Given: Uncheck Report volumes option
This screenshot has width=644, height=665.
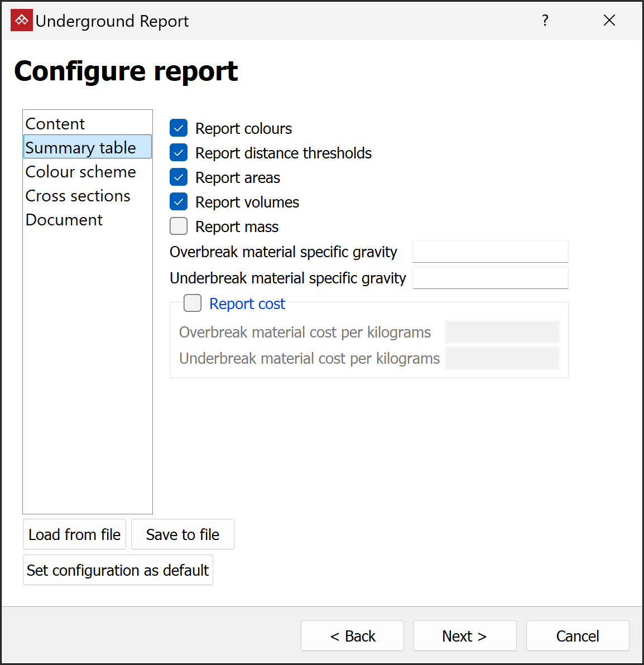Looking at the screenshot, I should (x=179, y=202).
